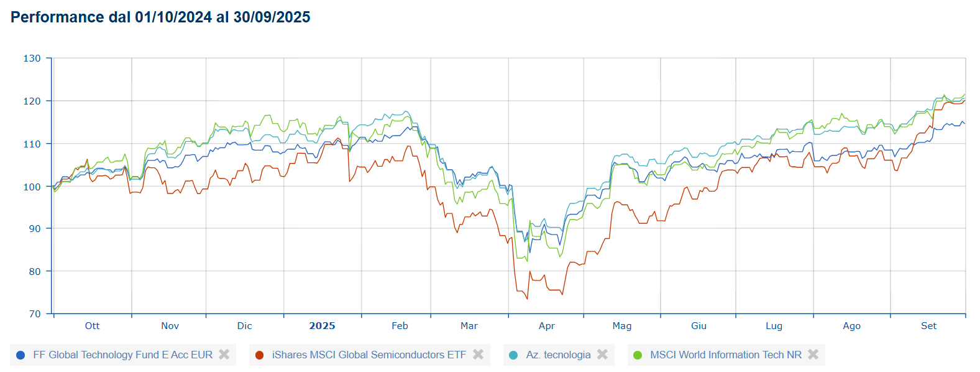Screen dimensions: 980x372
Task: Click the 130 value on the y-axis
Action: click(x=32, y=58)
